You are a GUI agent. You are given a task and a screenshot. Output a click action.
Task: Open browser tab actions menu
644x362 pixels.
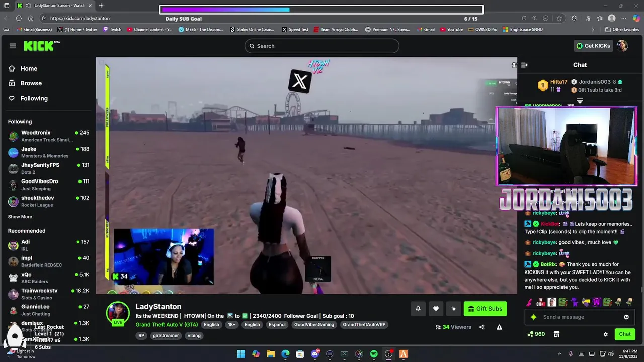pyautogui.click(x=6, y=6)
